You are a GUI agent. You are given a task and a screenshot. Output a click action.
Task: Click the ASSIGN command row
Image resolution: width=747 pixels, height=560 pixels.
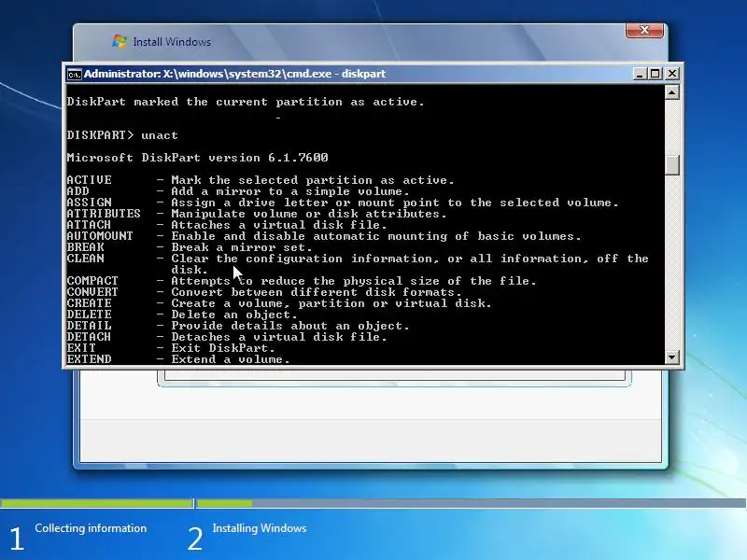tap(343, 203)
